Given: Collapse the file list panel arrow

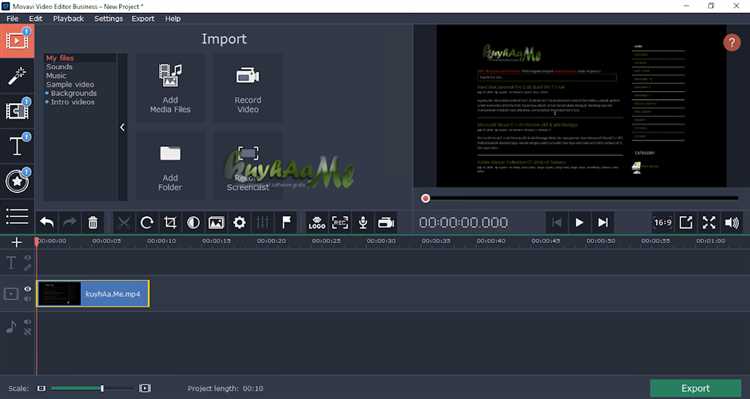Looking at the screenshot, I should click(x=122, y=127).
